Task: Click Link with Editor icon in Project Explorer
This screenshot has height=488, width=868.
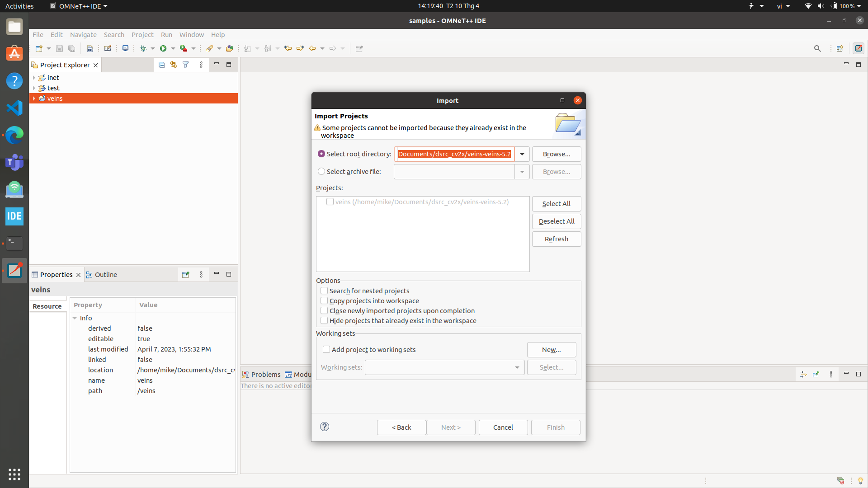Action: point(174,65)
